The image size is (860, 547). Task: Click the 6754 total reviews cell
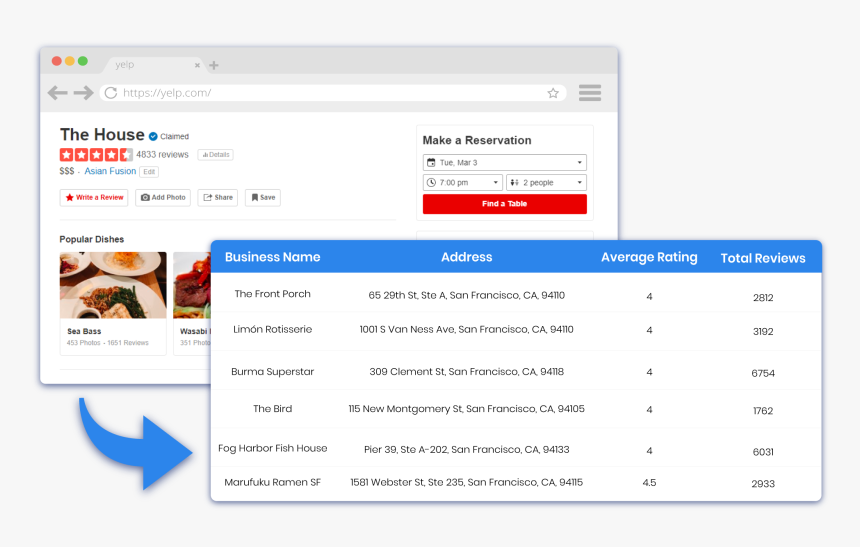763,374
